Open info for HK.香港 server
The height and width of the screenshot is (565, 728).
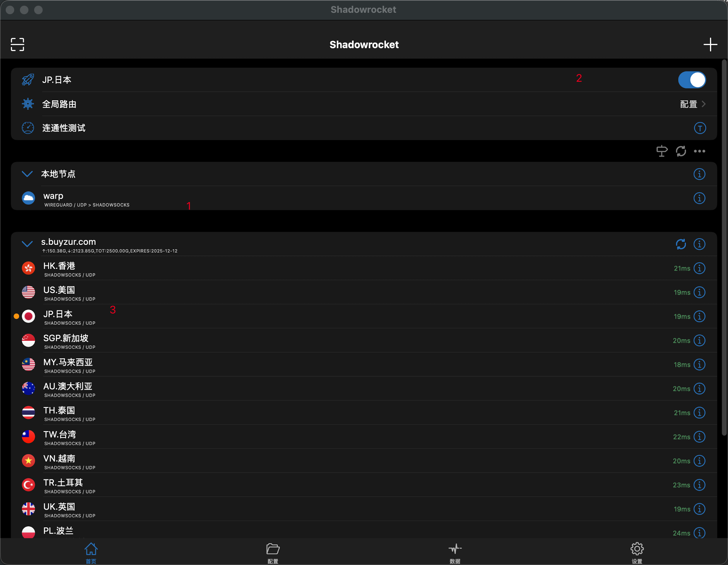[x=699, y=268]
